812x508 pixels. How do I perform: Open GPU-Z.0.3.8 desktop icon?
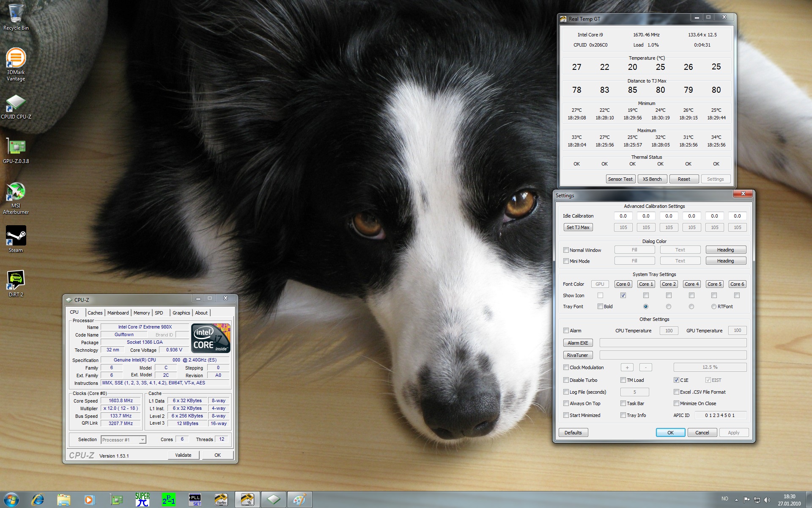pyautogui.click(x=16, y=150)
